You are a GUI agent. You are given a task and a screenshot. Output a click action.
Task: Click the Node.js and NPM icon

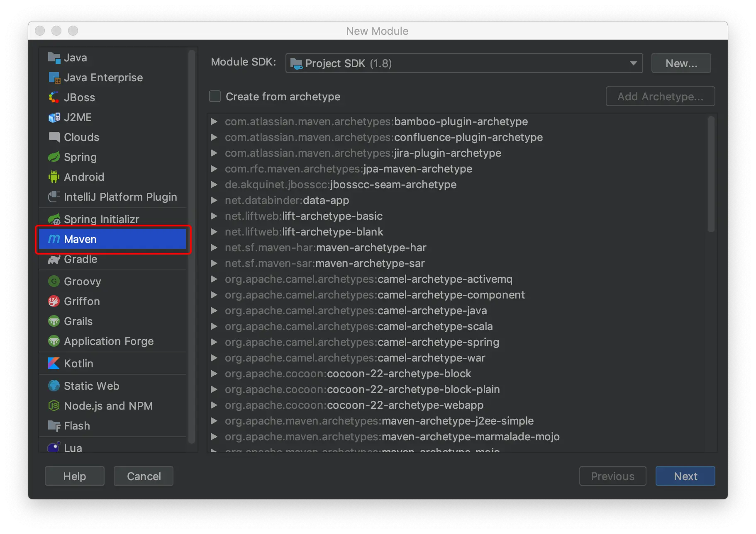tap(54, 406)
